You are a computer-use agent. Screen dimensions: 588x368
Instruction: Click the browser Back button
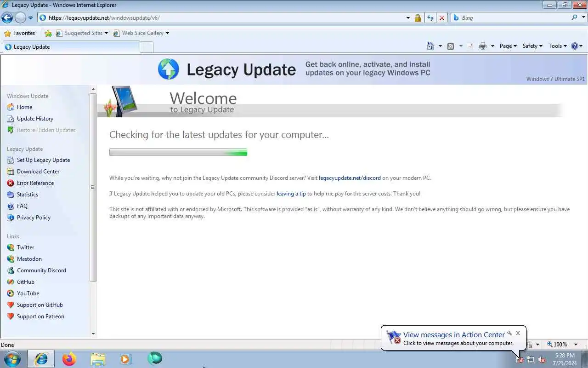coord(7,18)
